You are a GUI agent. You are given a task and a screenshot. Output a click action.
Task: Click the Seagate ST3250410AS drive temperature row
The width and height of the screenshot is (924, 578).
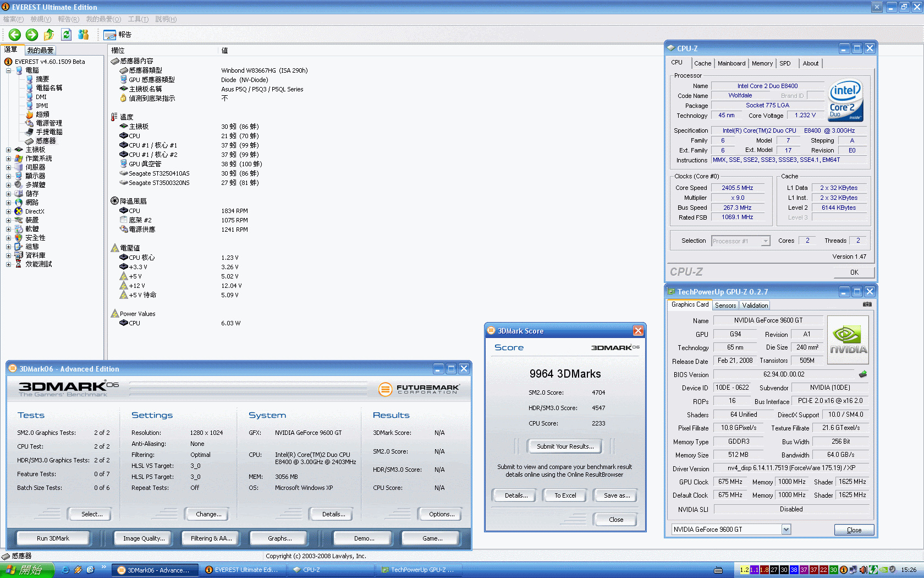point(189,173)
